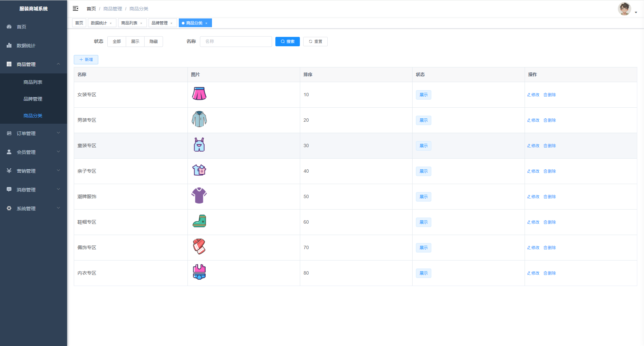Click the 新增 button to add category
The height and width of the screenshot is (346, 644).
coord(86,60)
